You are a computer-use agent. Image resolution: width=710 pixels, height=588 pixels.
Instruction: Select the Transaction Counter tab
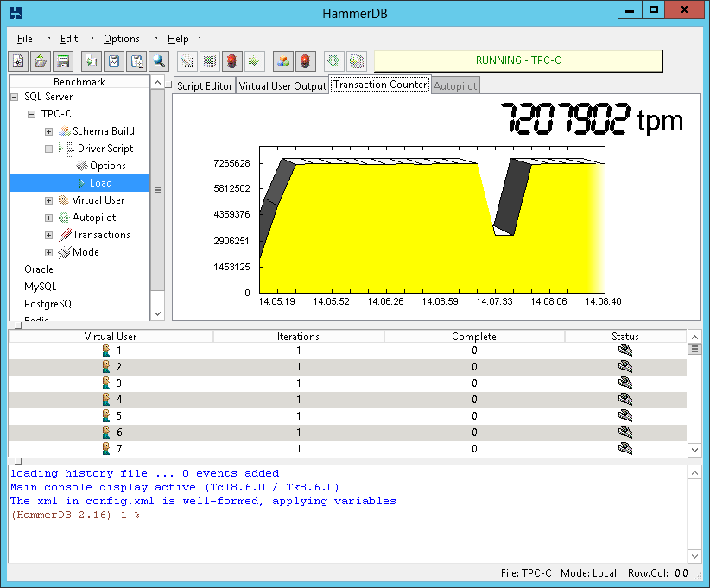click(380, 85)
